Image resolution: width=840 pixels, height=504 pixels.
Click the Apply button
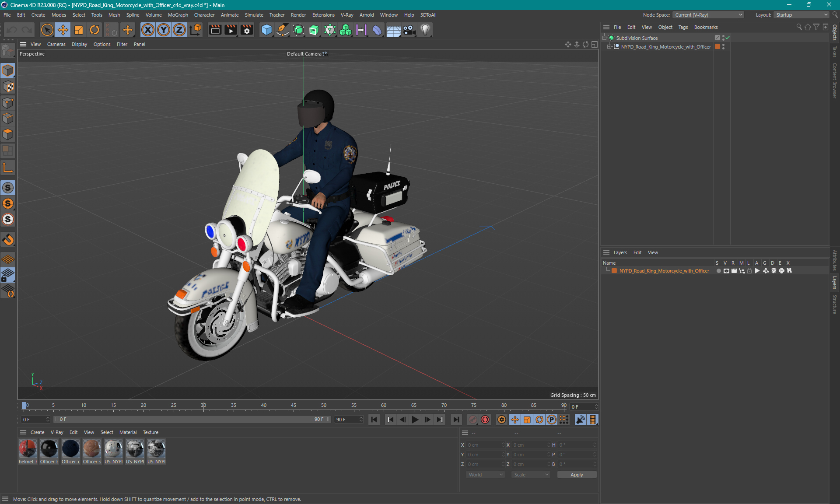tap(577, 475)
